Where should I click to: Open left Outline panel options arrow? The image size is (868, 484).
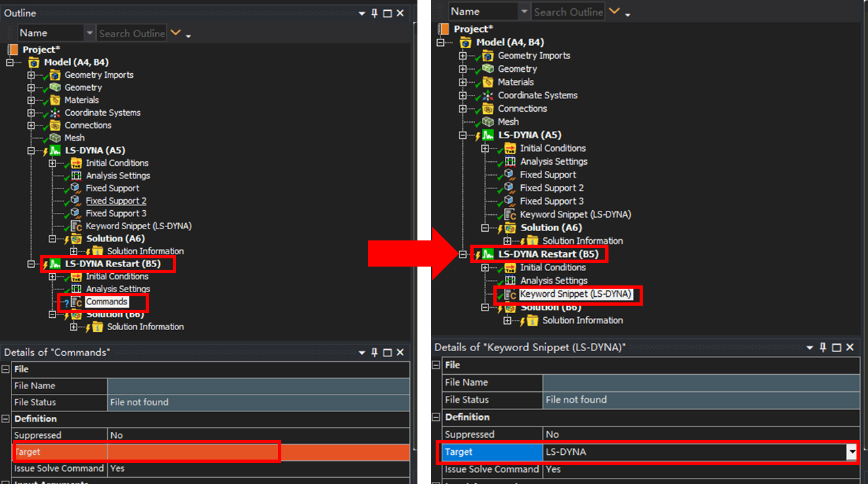362,13
